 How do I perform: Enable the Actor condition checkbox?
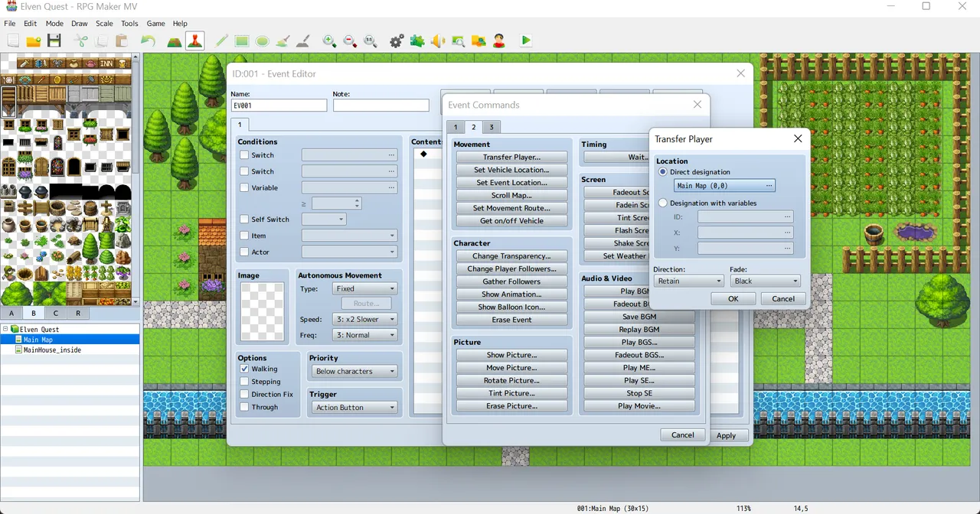pos(244,252)
